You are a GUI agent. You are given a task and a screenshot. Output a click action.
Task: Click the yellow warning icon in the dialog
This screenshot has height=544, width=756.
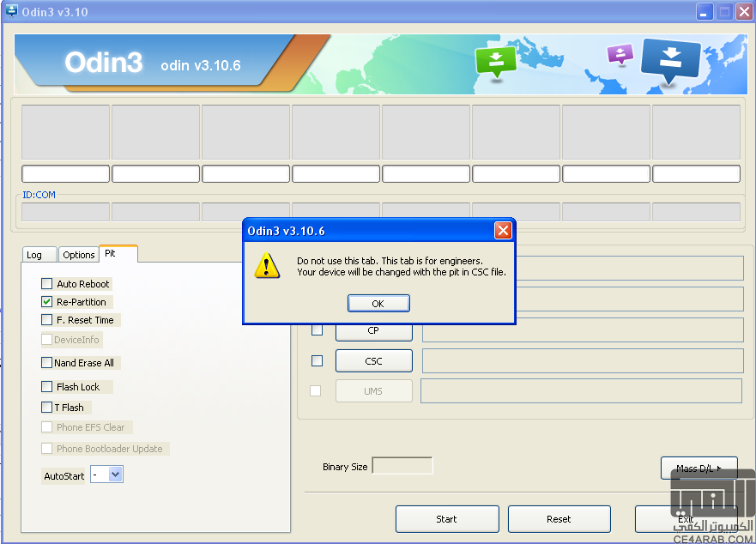(x=267, y=266)
